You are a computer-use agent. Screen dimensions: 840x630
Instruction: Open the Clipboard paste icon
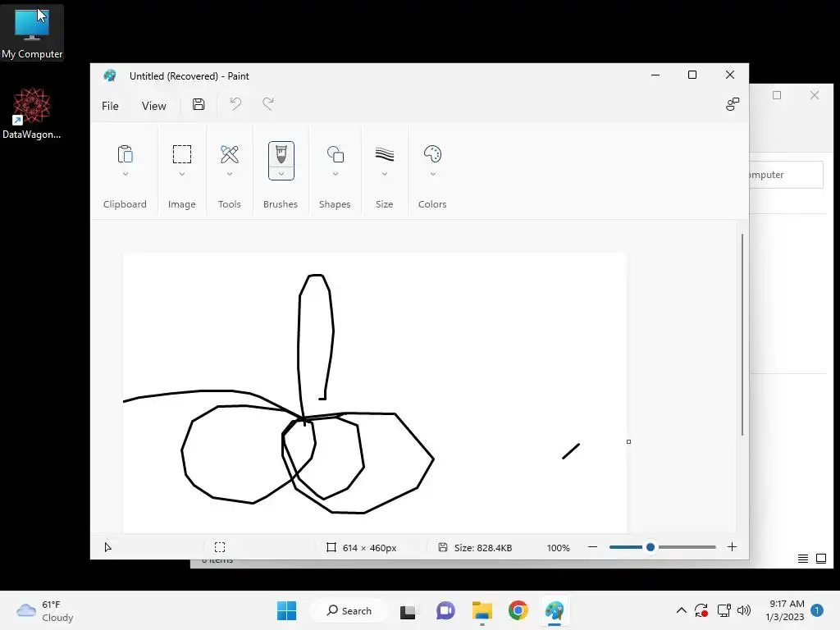[125, 154]
